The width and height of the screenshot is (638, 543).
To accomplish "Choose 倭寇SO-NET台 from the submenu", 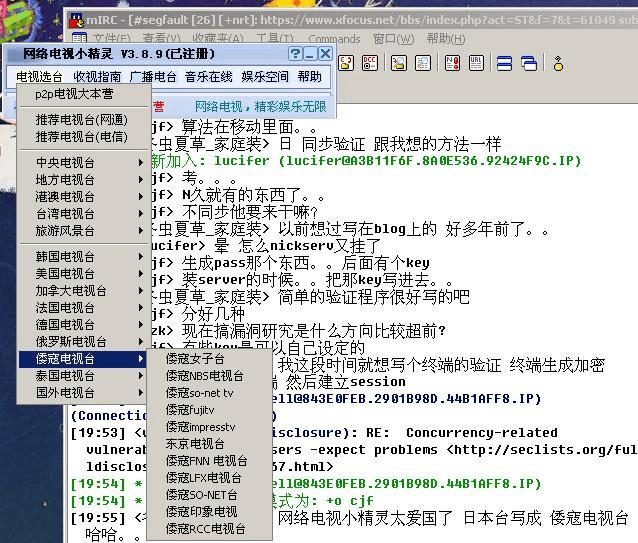I will coord(210,495).
